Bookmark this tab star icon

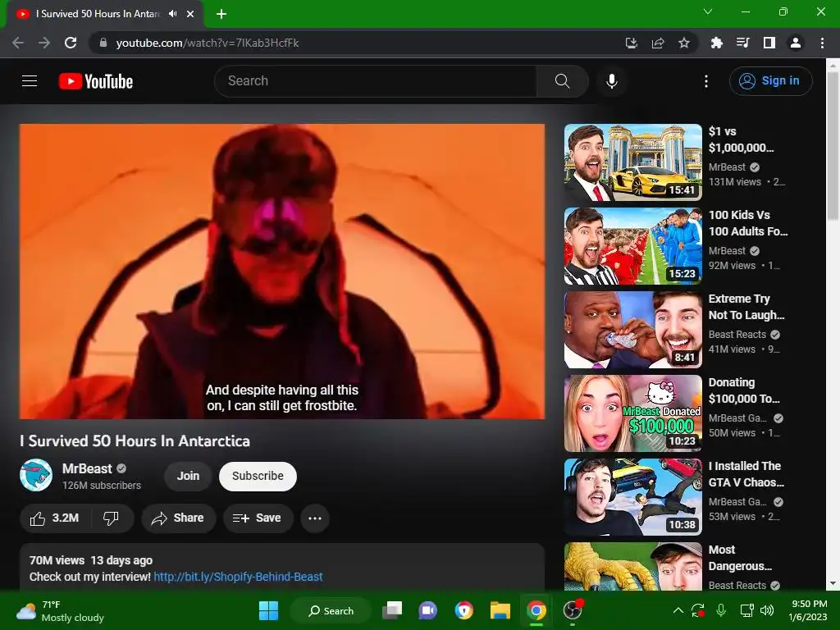tap(683, 43)
